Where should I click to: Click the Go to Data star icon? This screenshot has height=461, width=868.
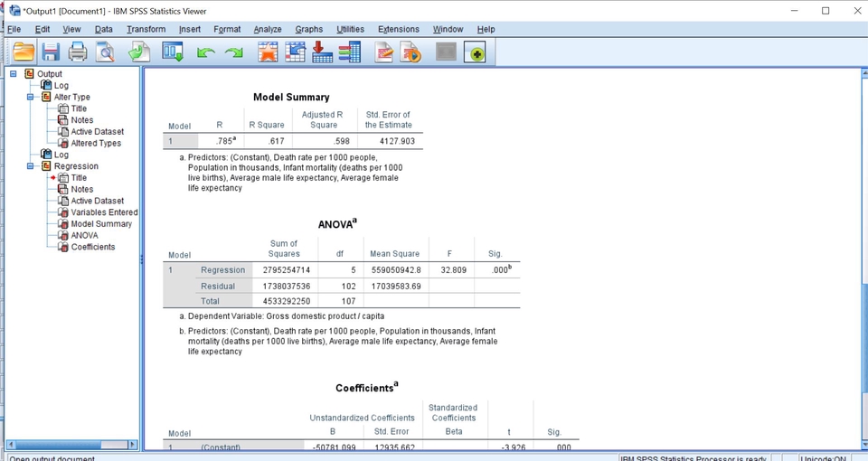coord(268,52)
